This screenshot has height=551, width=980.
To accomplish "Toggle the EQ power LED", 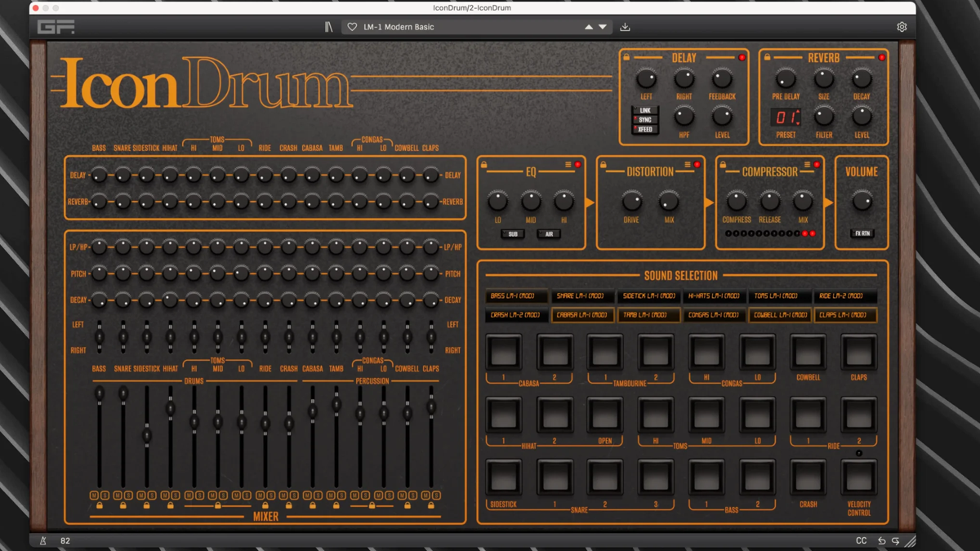I will pyautogui.click(x=577, y=165).
